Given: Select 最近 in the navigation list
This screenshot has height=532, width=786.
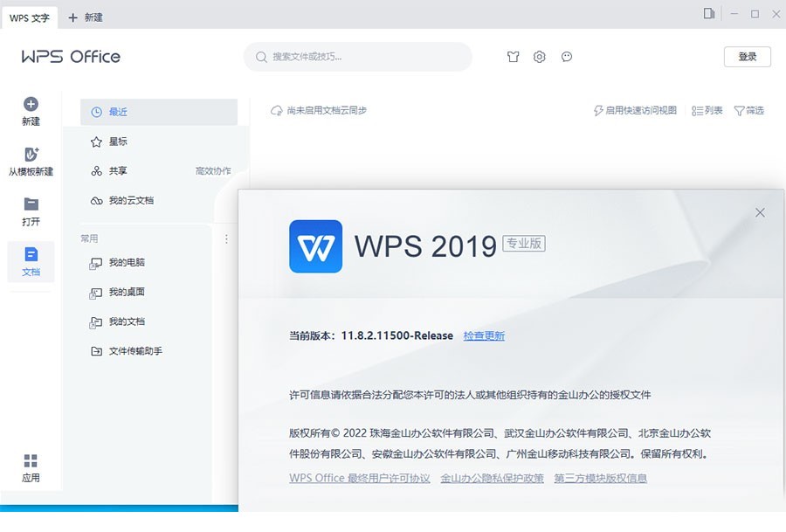Looking at the screenshot, I should pyautogui.click(x=159, y=112).
